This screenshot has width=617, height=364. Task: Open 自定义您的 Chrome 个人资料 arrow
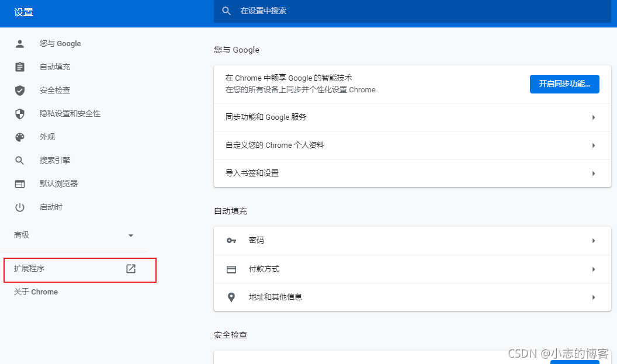point(594,145)
